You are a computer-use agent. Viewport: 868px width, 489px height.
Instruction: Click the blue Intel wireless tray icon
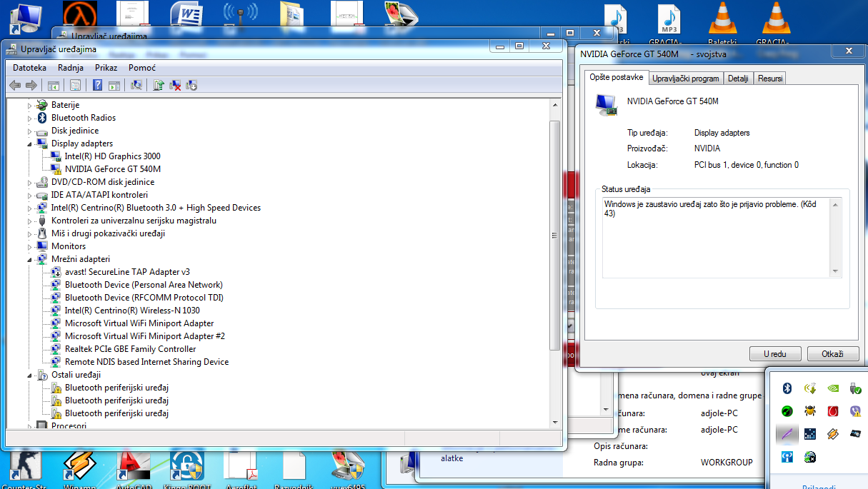click(x=787, y=456)
